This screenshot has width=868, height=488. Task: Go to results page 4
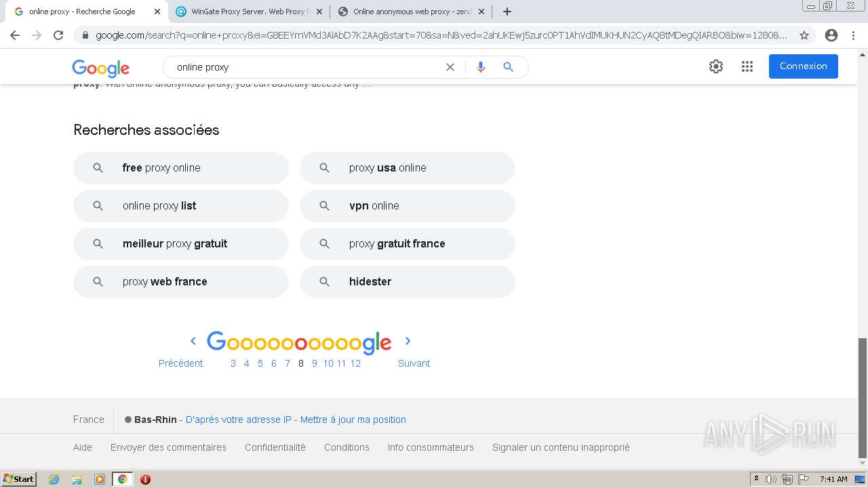click(247, 363)
